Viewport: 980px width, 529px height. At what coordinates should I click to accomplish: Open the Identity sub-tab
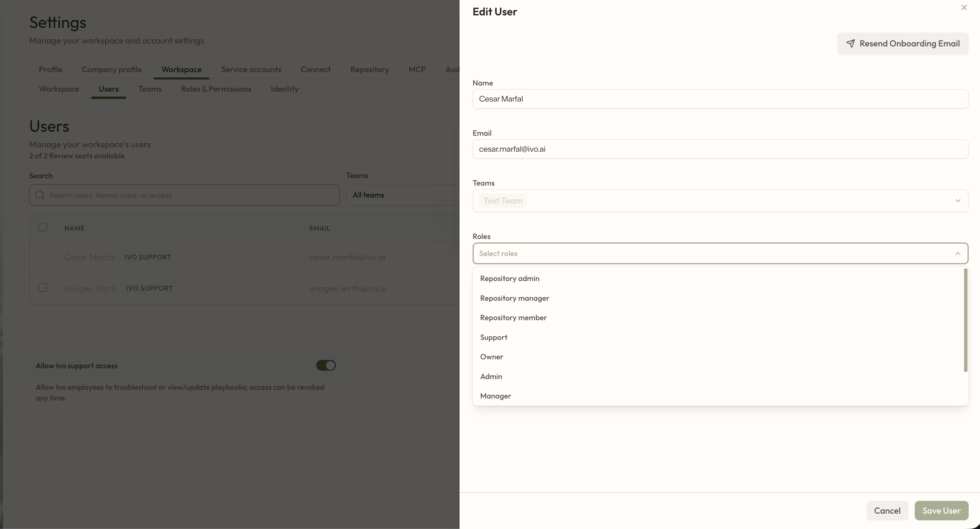pyautogui.click(x=285, y=89)
